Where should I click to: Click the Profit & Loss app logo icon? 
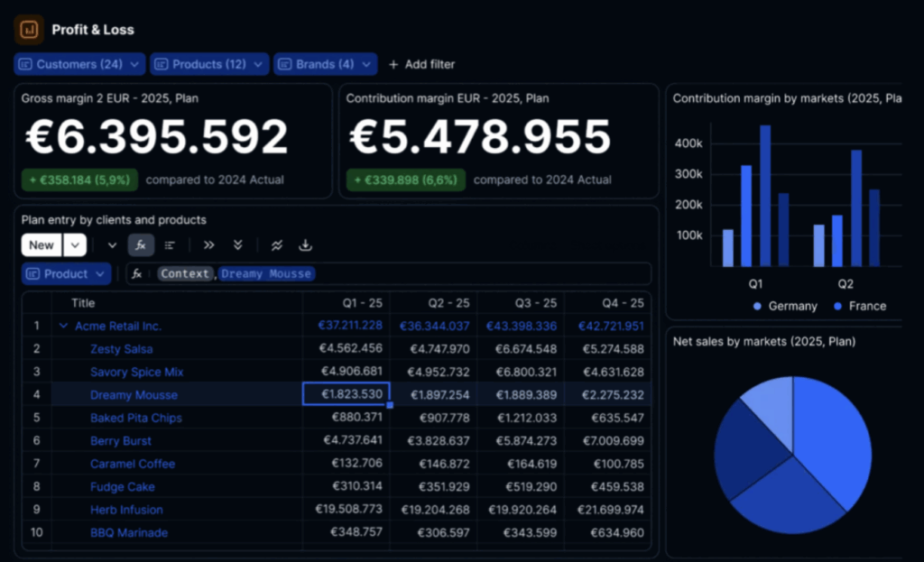point(28,29)
